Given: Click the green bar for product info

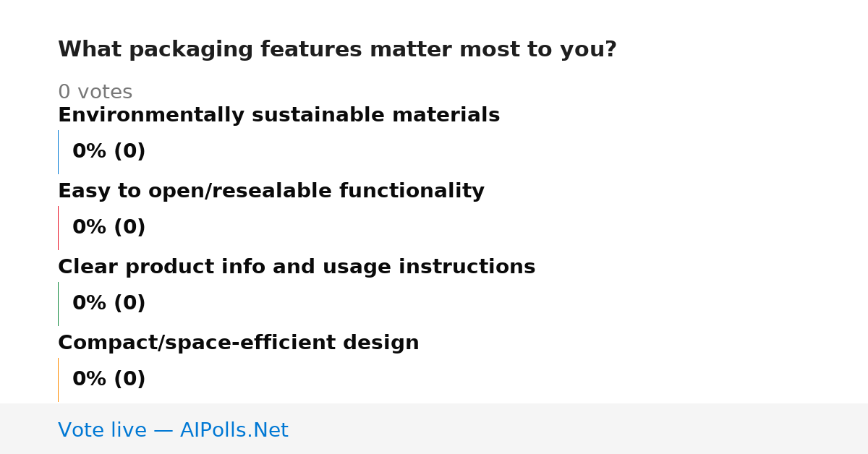Looking at the screenshot, I should click(x=58, y=304).
